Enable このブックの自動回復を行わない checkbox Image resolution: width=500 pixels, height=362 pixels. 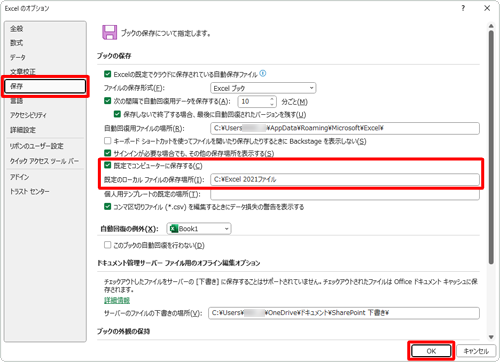click(x=107, y=245)
